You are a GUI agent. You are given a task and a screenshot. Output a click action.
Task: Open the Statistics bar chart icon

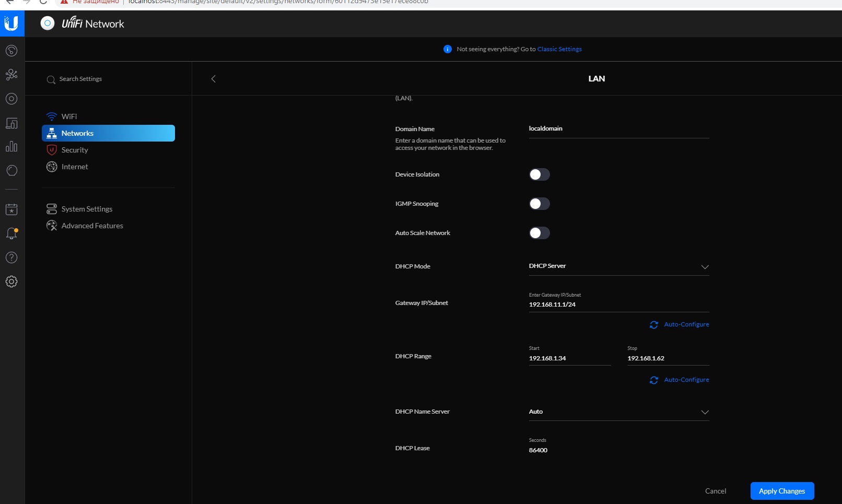11,147
